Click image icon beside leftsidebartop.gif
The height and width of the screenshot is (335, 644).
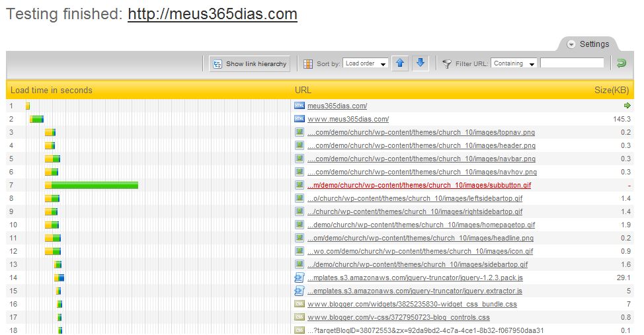pyautogui.click(x=300, y=198)
